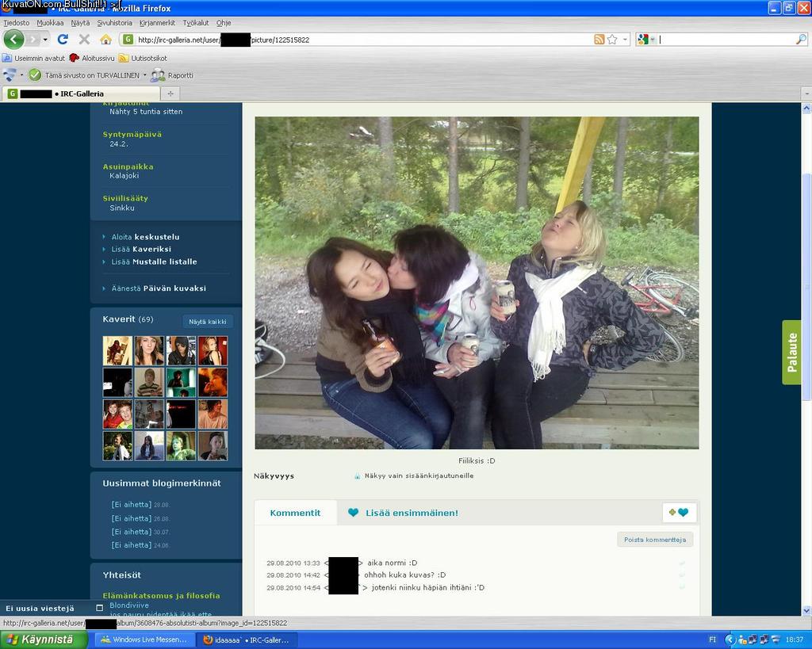The width and height of the screenshot is (812, 649).
Task: Expand the search engine selector dropdown
Action: 653,39
